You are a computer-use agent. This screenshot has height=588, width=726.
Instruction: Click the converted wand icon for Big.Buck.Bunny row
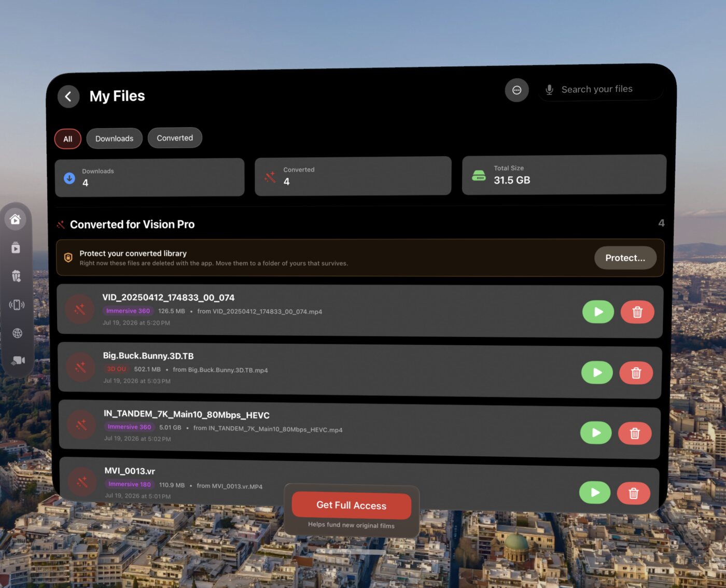[x=81, y=368]
